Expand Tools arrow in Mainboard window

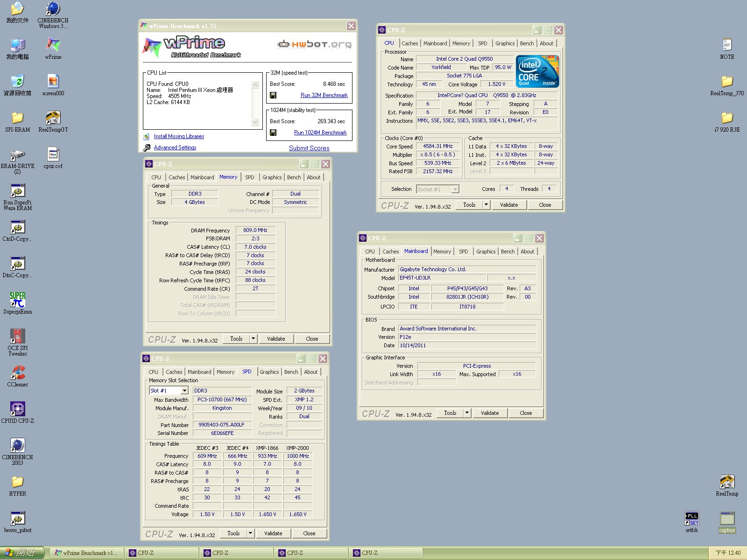point(467,413)
